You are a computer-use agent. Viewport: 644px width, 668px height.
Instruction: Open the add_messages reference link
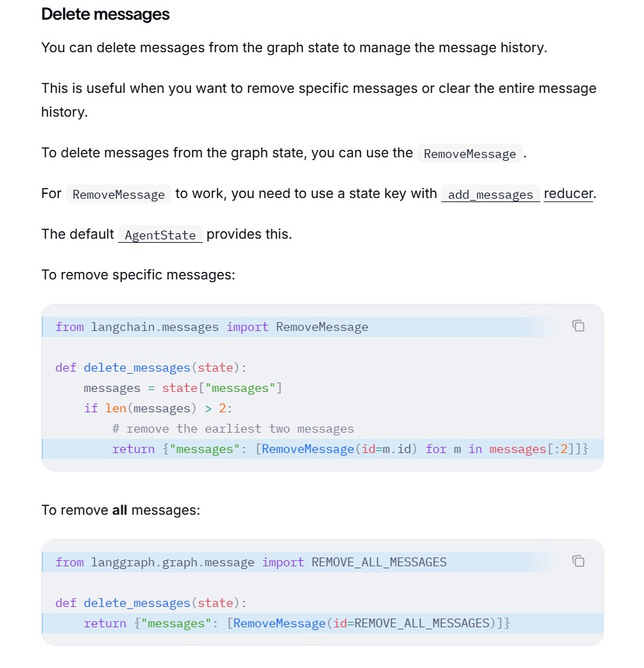point(490,194)
